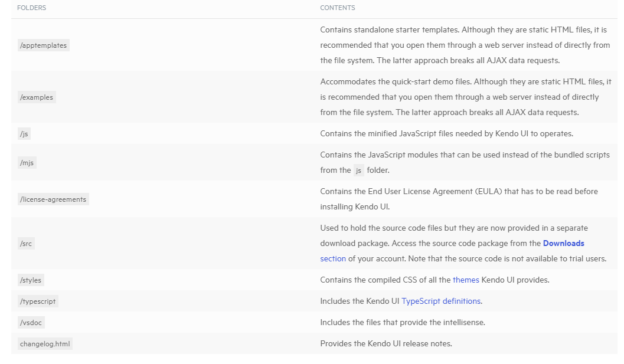Click text 'Includes the files that provide the intellisense.'

pos(403,322)
